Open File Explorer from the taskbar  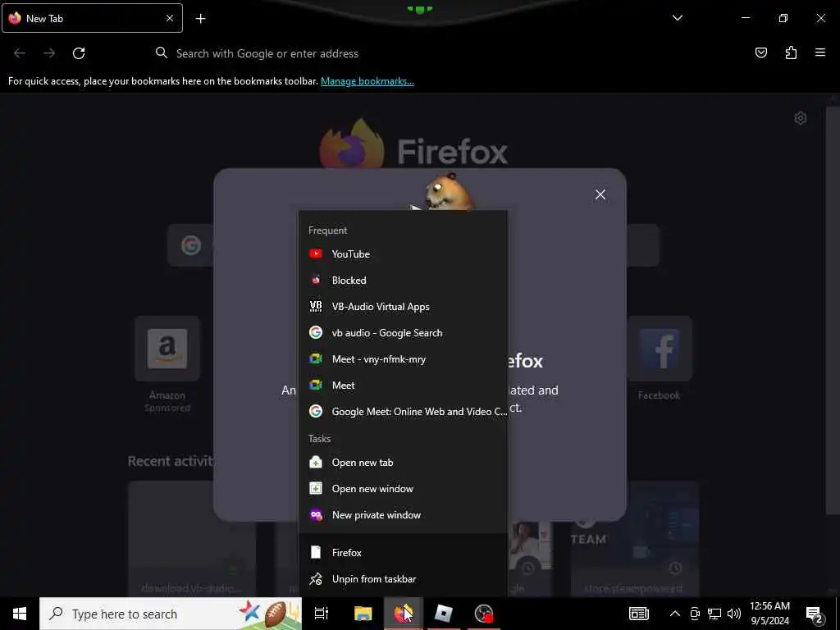tap(363, 614)
